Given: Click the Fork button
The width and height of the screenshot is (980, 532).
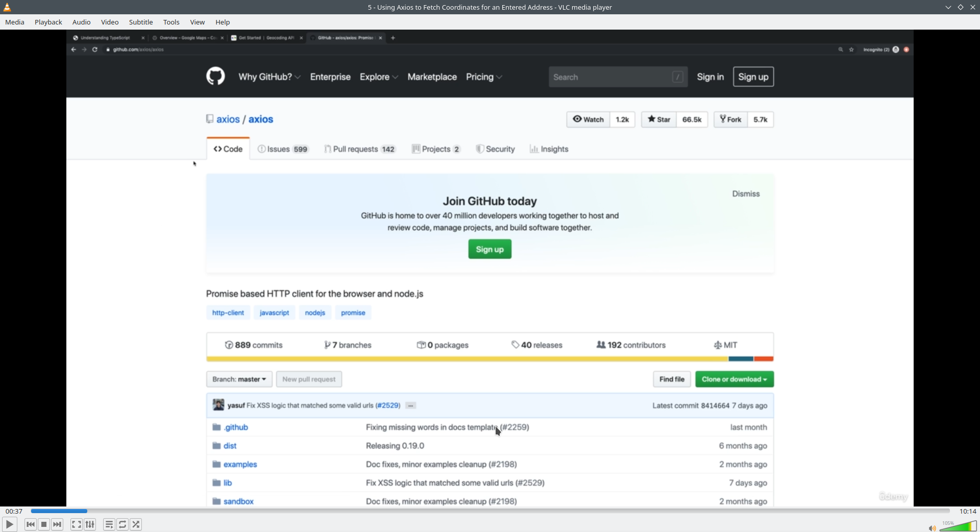Looking at the screenshot, I should (x=730, y=119).
